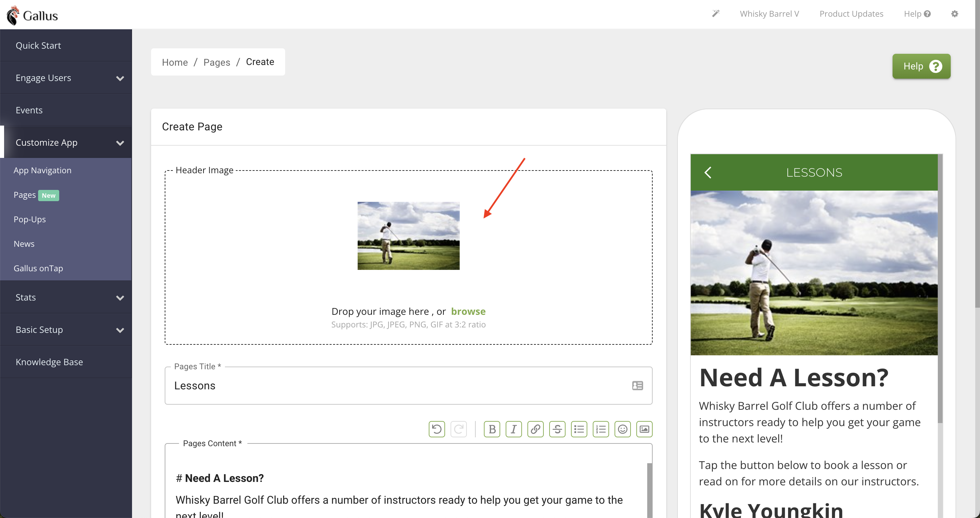Click the LESSONS title in preview header

click(x=814, y=173)
